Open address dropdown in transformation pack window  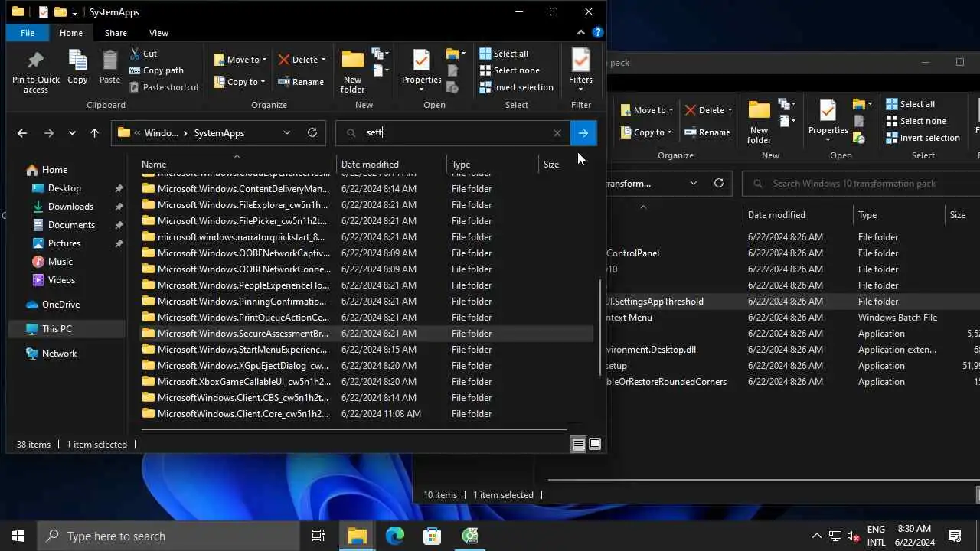694,183
